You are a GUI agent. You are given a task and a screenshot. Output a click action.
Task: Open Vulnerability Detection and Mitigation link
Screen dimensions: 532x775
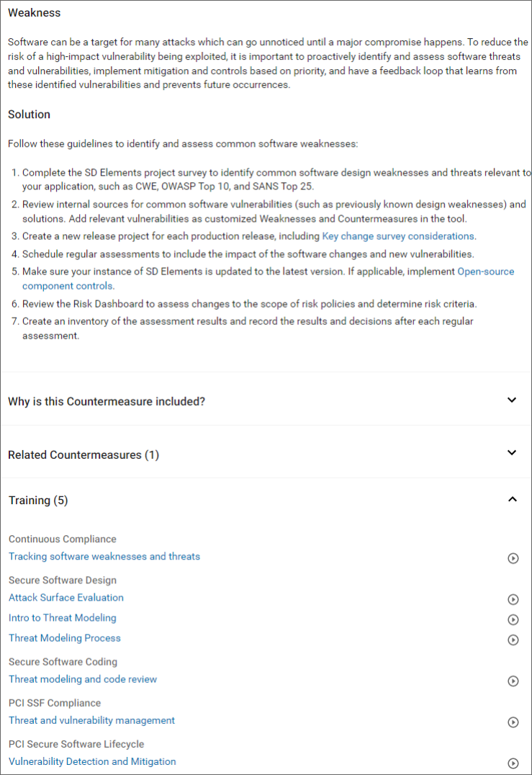click(92, 761)
